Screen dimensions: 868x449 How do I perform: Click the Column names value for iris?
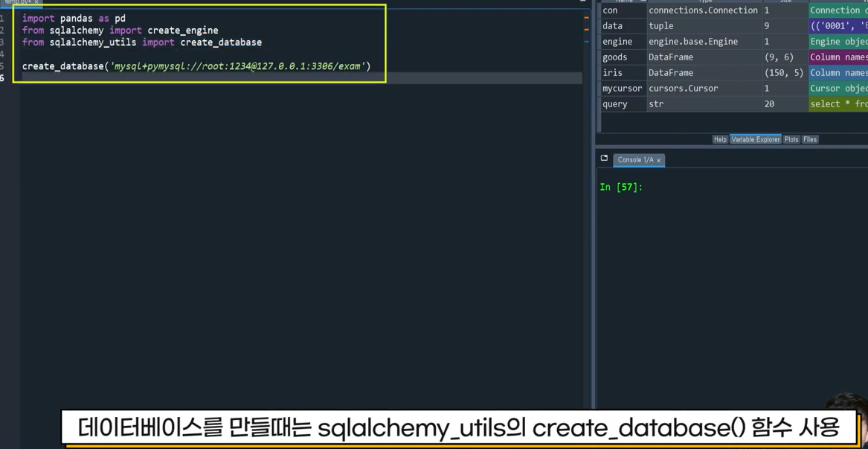pos(838,73)
